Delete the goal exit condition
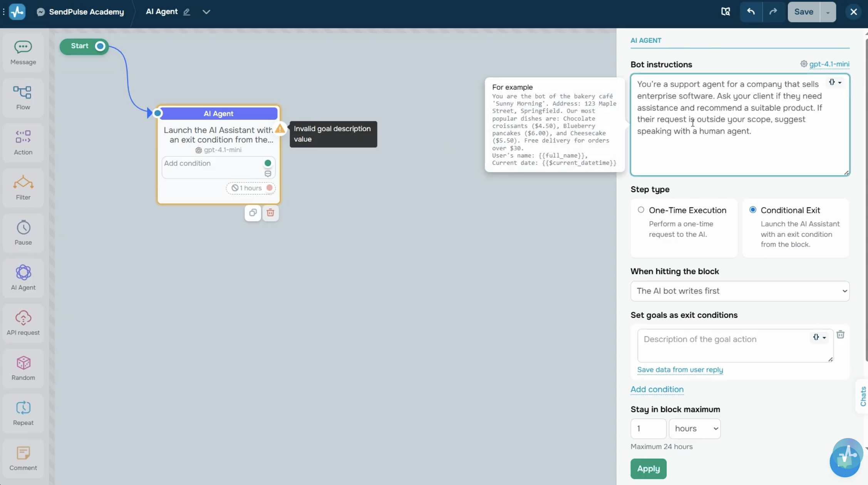Image resolution: width=868 pixels, height=485 pixels. pos(840,334)
